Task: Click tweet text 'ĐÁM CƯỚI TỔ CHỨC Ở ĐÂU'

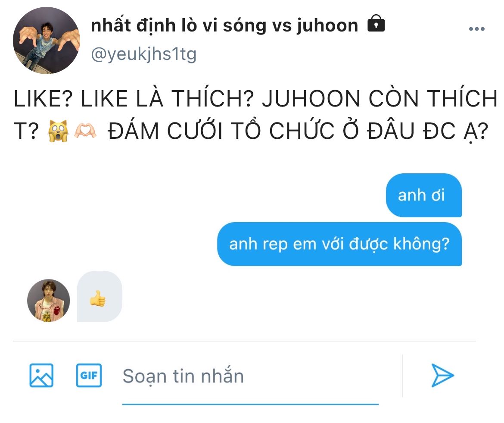Action: (261, 131)
